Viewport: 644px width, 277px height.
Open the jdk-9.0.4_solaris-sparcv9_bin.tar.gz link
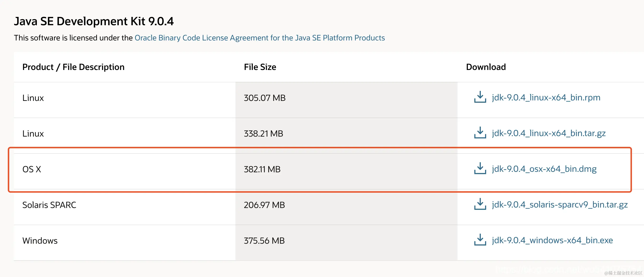560,205
